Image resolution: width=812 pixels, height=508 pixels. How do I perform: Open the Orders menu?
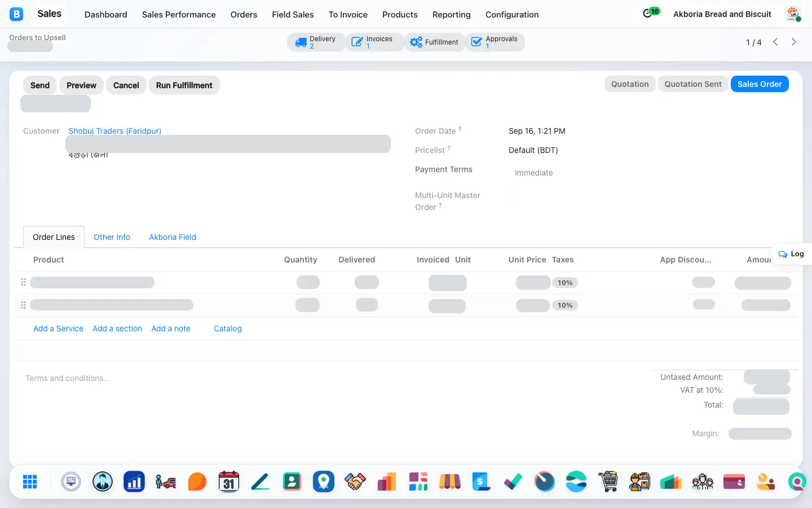tap(244, 15)
